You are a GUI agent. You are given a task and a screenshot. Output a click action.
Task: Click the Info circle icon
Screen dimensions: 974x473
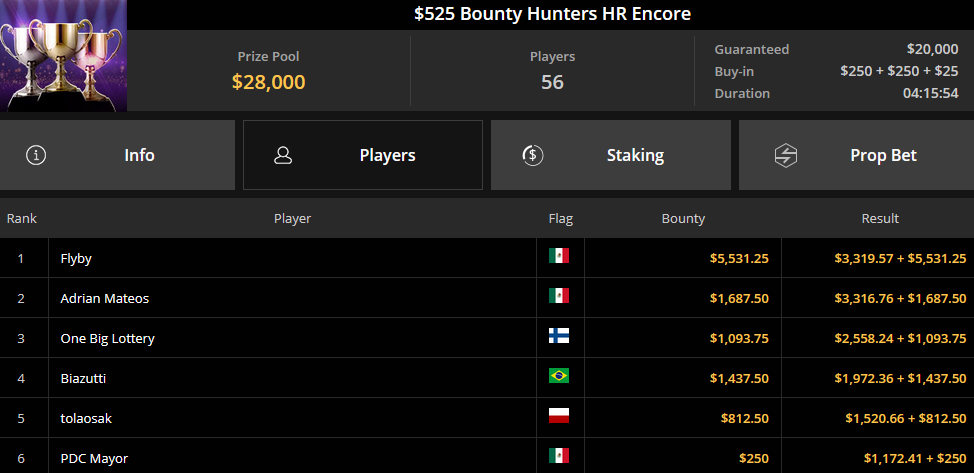[36, 155]
